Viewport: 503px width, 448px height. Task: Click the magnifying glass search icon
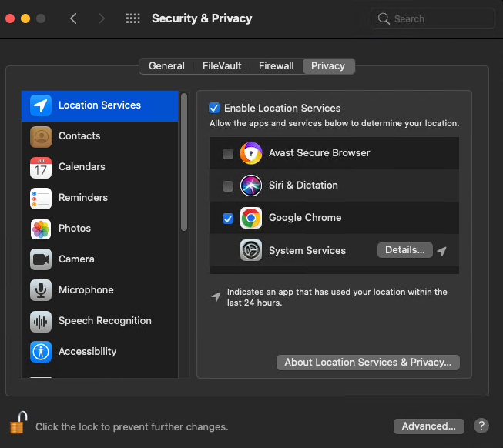(384, 19)
